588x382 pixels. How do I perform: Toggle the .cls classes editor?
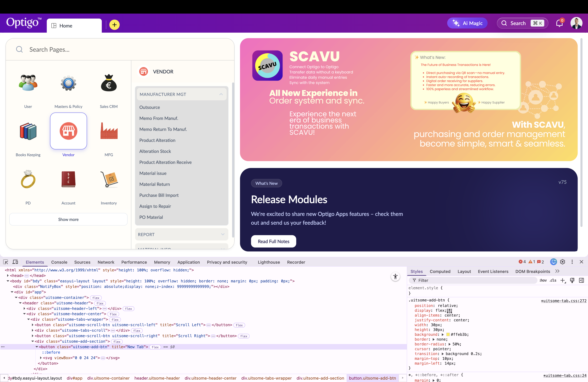pyautogui.click(x=553, y=280)
